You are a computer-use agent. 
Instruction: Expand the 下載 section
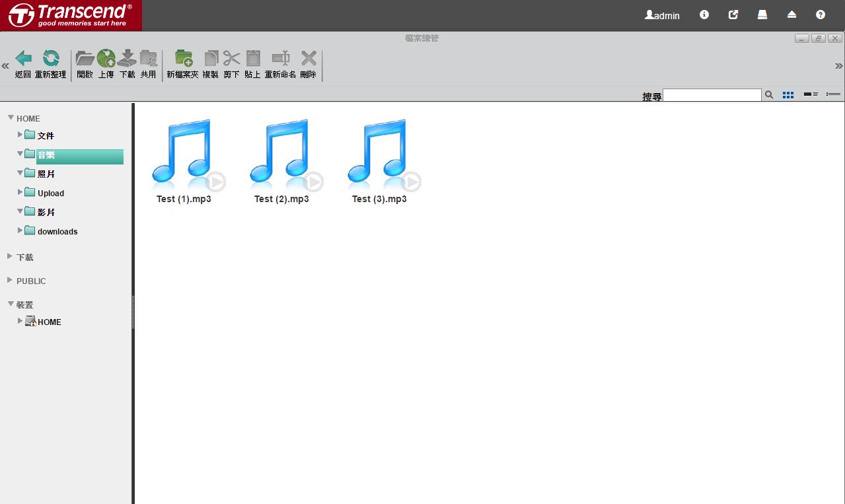tap(10, 256)
